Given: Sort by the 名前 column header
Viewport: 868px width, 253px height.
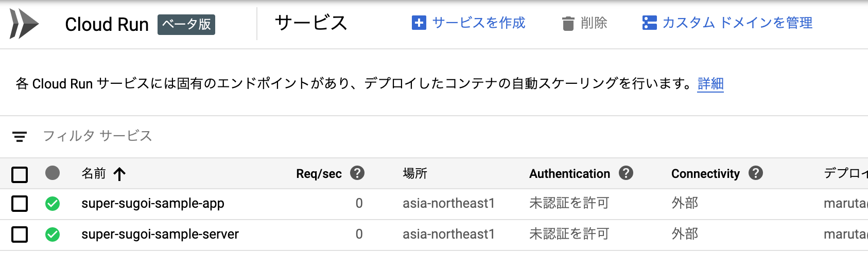Looking at the screenshot, I should click(94, 173).
